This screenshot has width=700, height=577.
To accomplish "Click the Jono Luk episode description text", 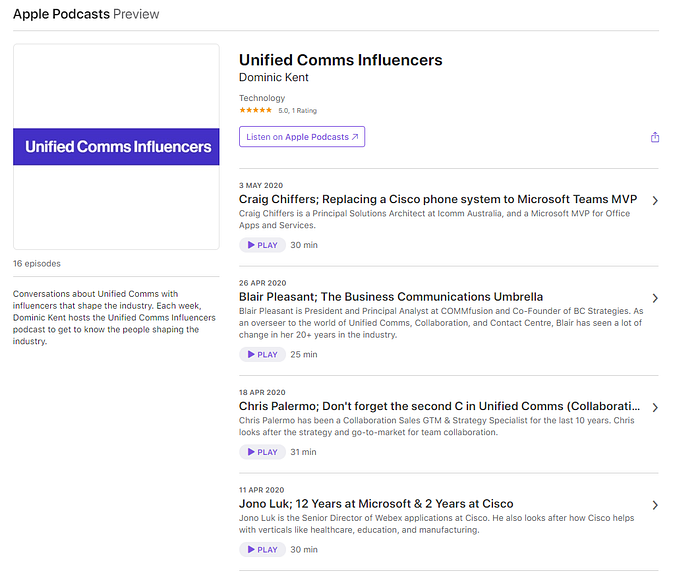I will tap(437, 524).
